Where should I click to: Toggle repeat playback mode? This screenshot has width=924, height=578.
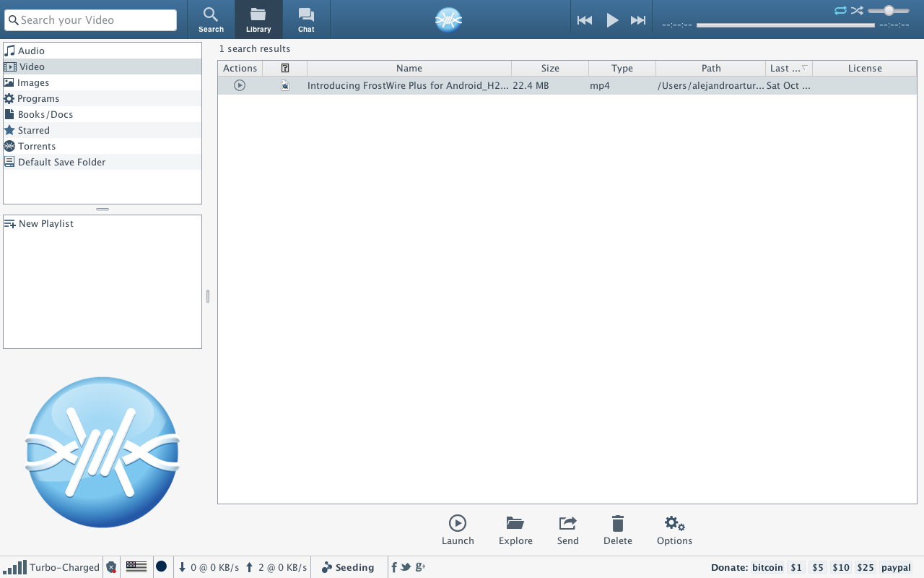[x=840, y=10]
